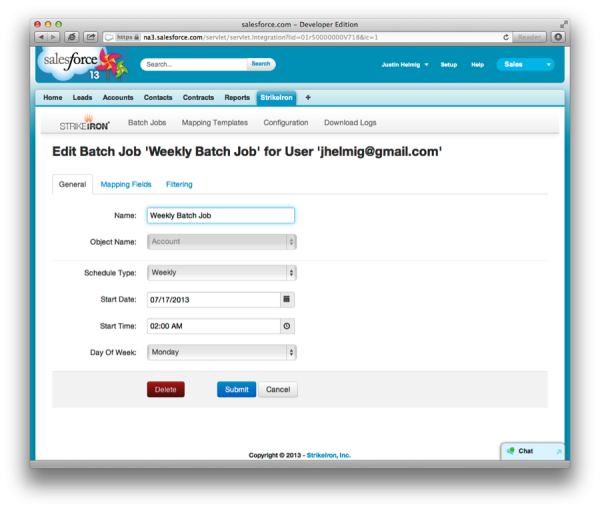Select the StrikeIron tab
The width and height of the screenshot is (600, 511).
coord(276,98)
